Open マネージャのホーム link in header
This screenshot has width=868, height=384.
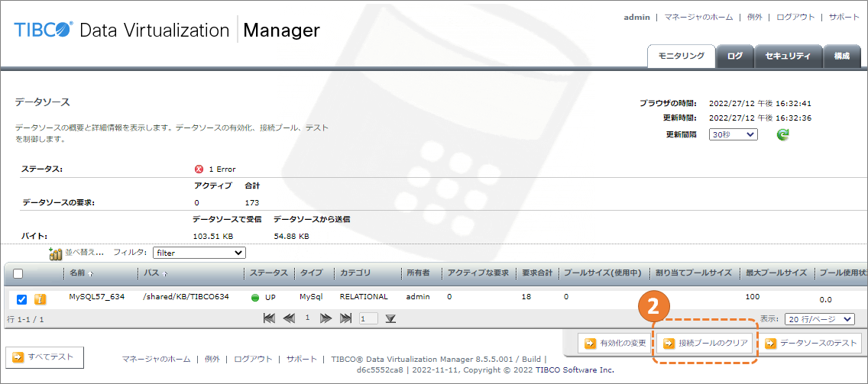tap(700, 17)
